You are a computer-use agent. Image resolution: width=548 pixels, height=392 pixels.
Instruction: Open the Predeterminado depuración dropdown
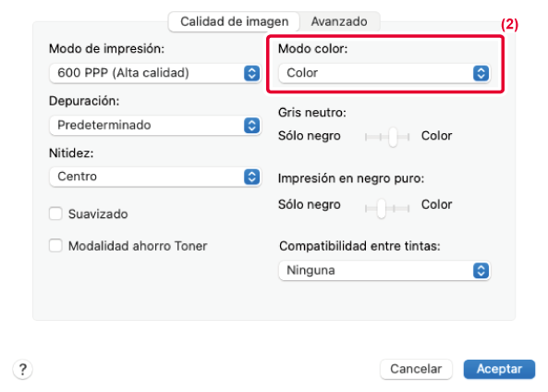155,125
